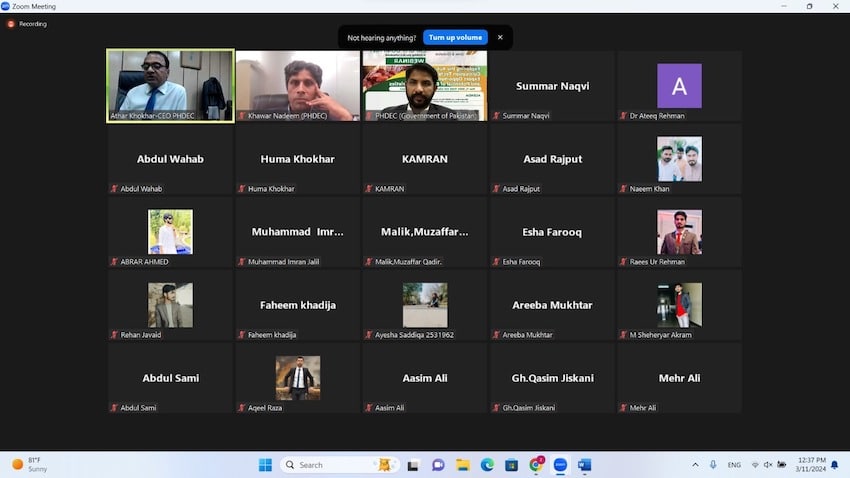The width and height of the screenshot is (850, 478).
Task: Open File Explorer from the taskbar
Action: (x=462, y=465)
